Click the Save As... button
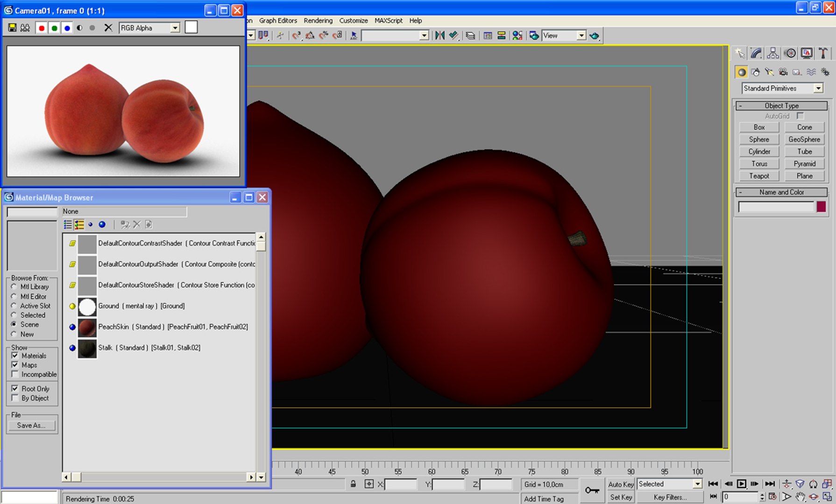 tap(31, 425)
